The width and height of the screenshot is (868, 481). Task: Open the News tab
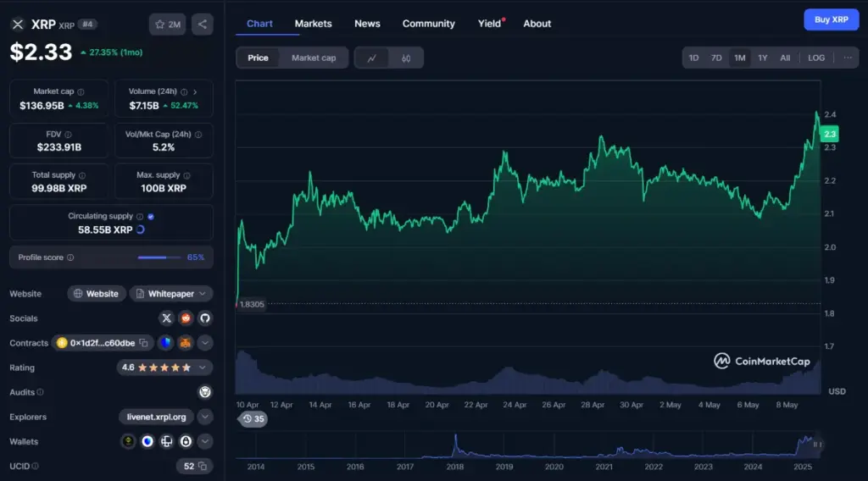tap(367, 24)
